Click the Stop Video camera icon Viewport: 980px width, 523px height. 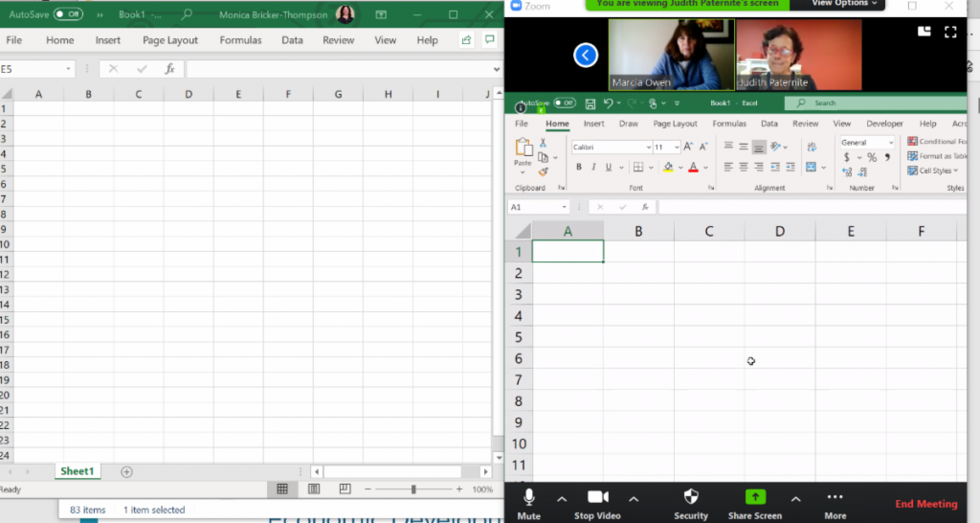[x=597, y=497]
